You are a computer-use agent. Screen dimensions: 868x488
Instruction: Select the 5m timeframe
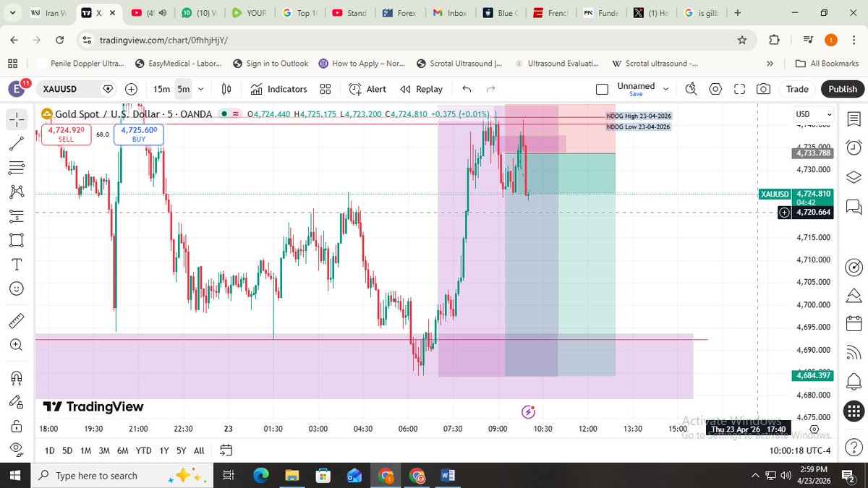pos(184,89)
